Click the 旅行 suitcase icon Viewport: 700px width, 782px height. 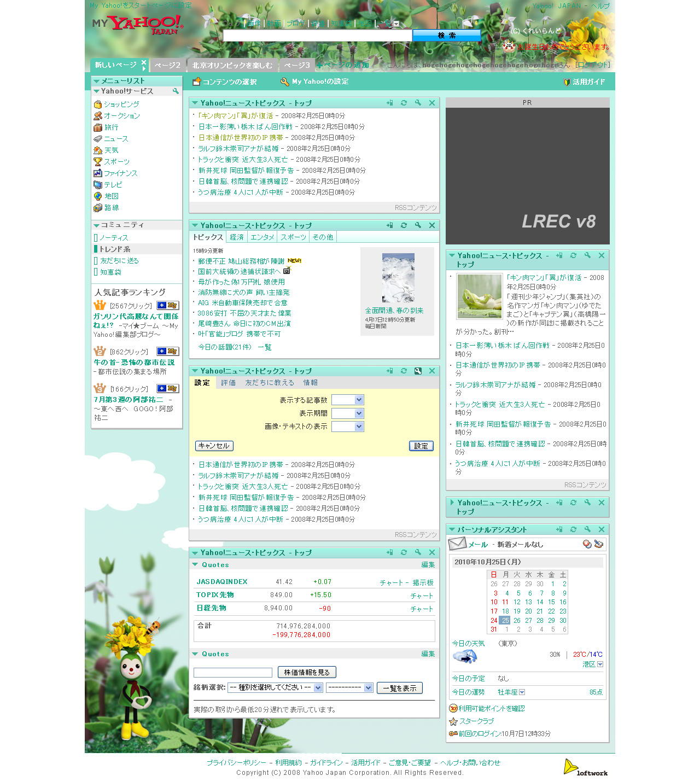click(98, 127)
